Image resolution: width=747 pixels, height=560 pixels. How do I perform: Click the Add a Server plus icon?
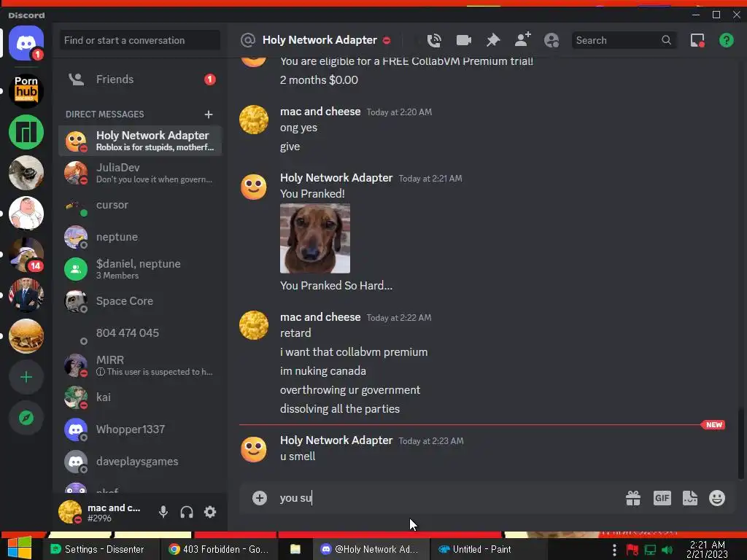point(26,377)
